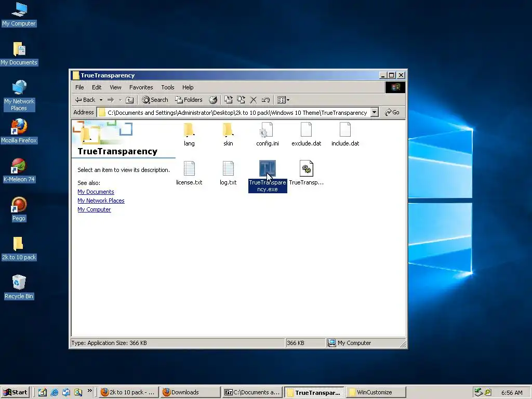Screen dimensions: 532x399
Task: Minimize the TrueTransparency window
Action: coord(383,75)
